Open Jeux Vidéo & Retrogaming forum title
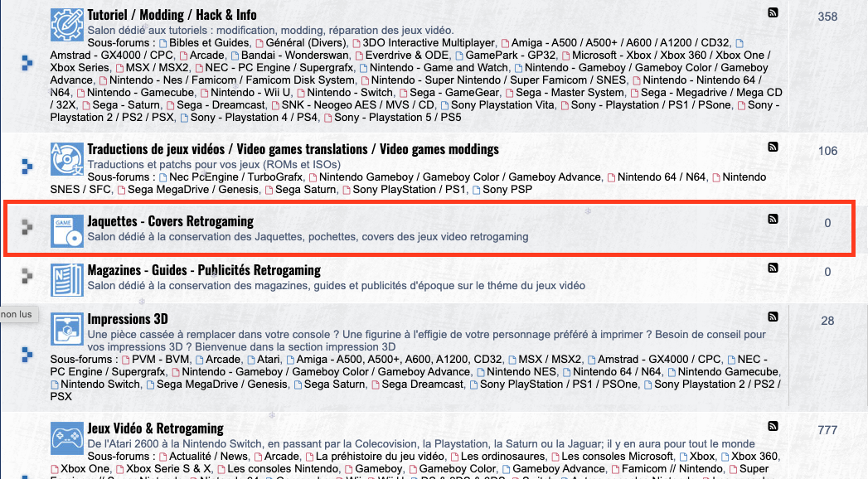This screenshot has width=868, height=479. 156,428
